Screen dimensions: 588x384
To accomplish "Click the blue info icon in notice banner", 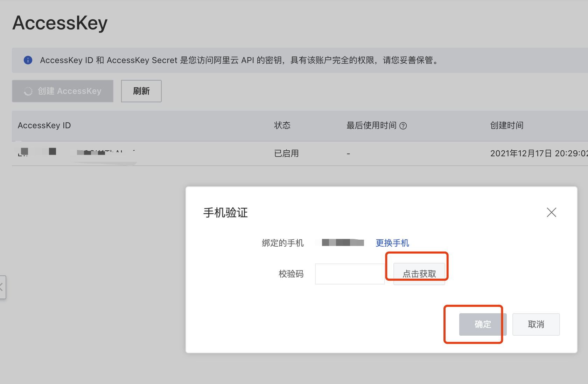I will point(28,60).
